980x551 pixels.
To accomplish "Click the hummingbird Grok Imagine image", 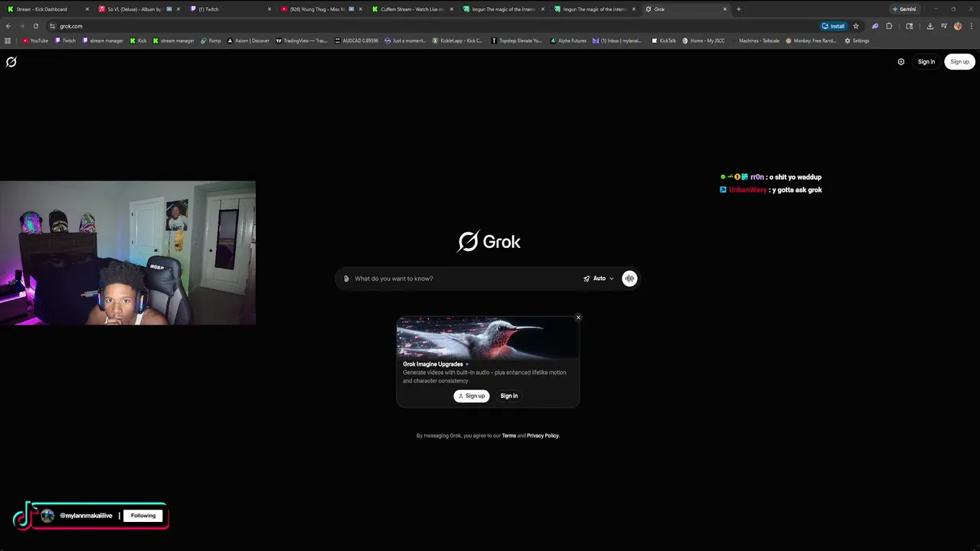I will click(x=488, y=337).
